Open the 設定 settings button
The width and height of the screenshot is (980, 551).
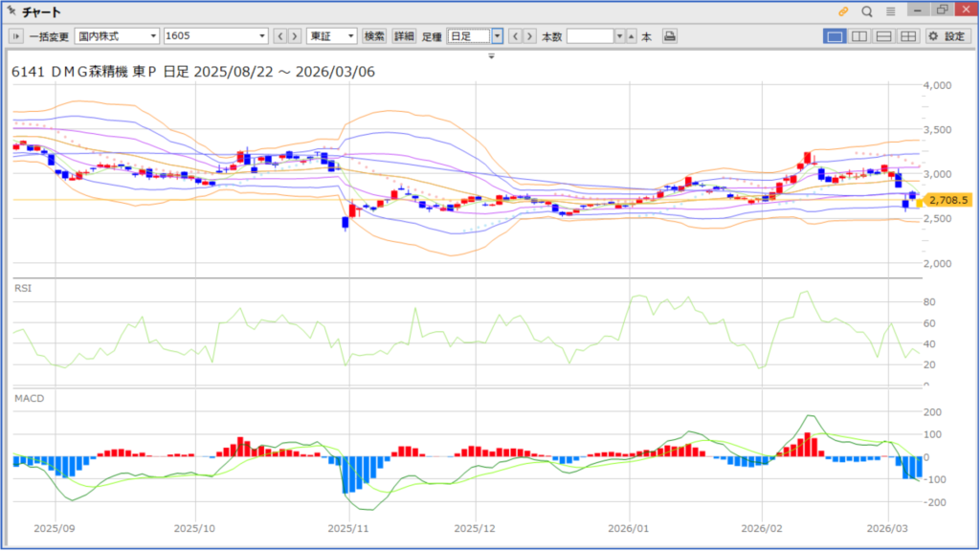pyautogui.click(x=947, y=36)
